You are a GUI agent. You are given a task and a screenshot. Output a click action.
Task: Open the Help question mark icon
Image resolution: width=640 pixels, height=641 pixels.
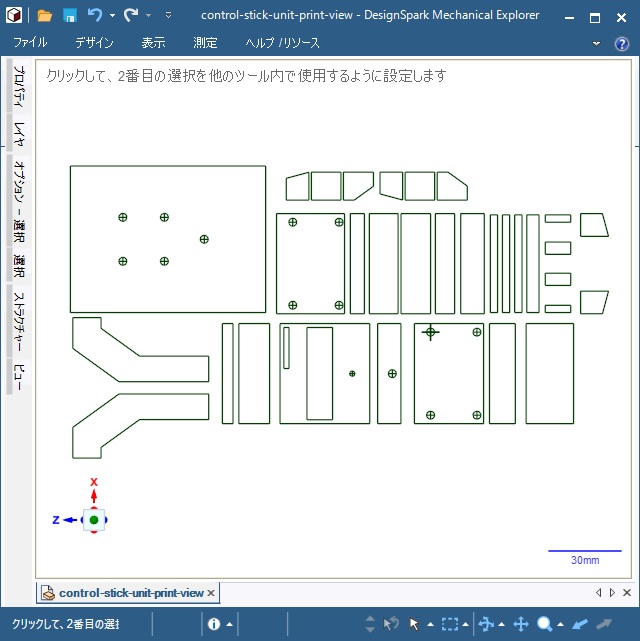pos(621,43)
